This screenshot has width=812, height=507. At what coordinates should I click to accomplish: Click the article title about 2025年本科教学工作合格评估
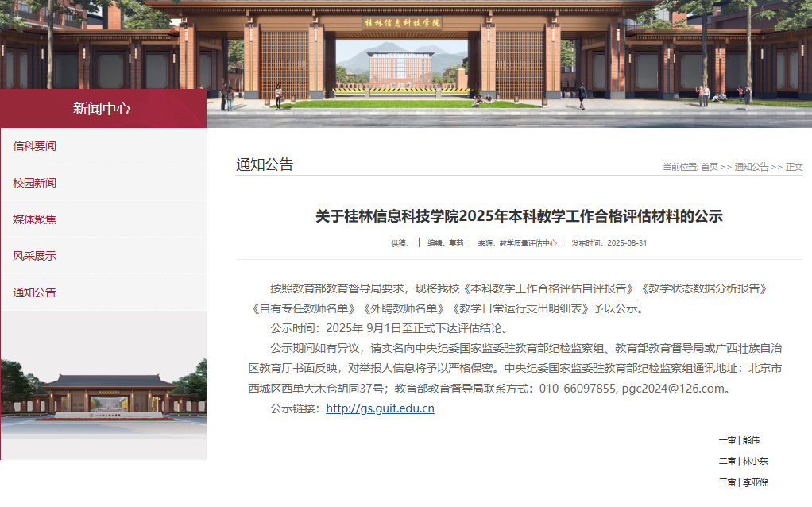[519, 216]
